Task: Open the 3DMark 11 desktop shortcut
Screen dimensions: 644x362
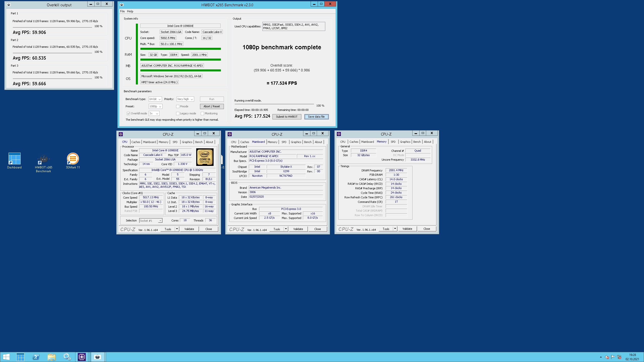Action: 73,161
